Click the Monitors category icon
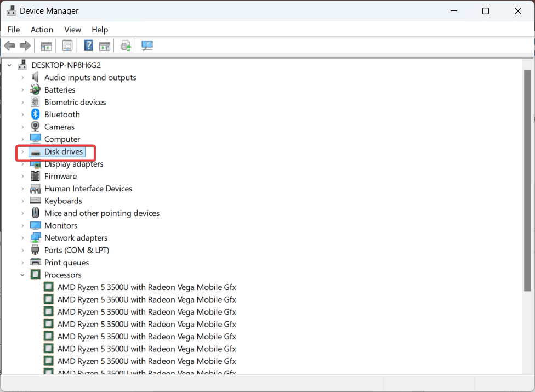The image size is (535, 392). 36,225
